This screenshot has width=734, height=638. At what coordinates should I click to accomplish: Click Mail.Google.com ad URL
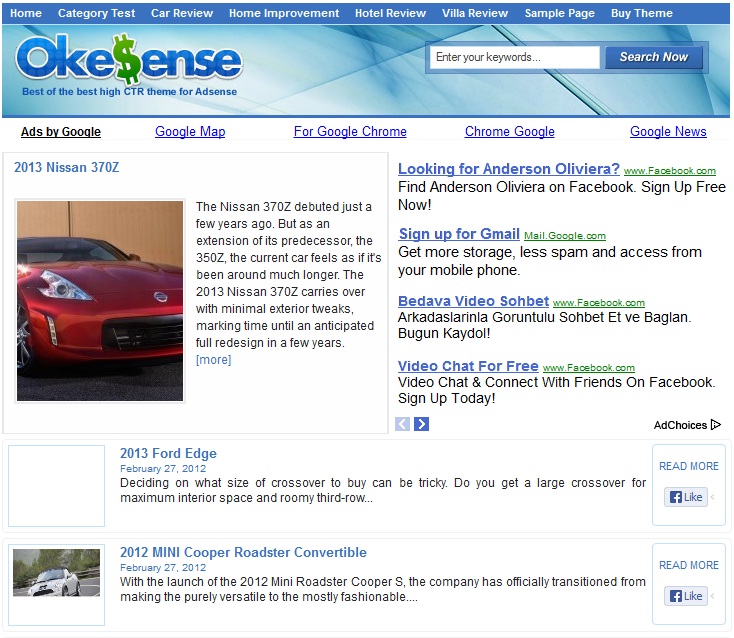(565, 236)
